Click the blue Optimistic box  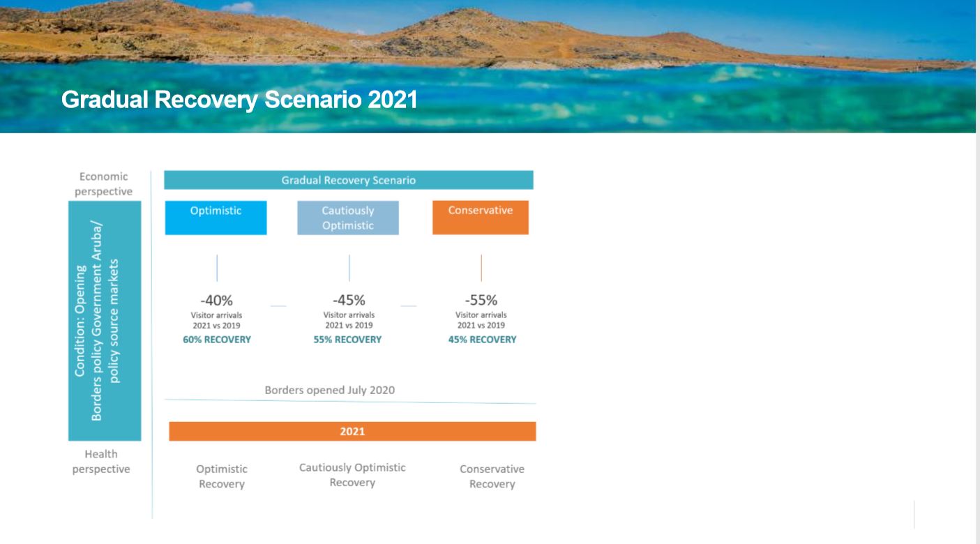click(x=216, y=218)
